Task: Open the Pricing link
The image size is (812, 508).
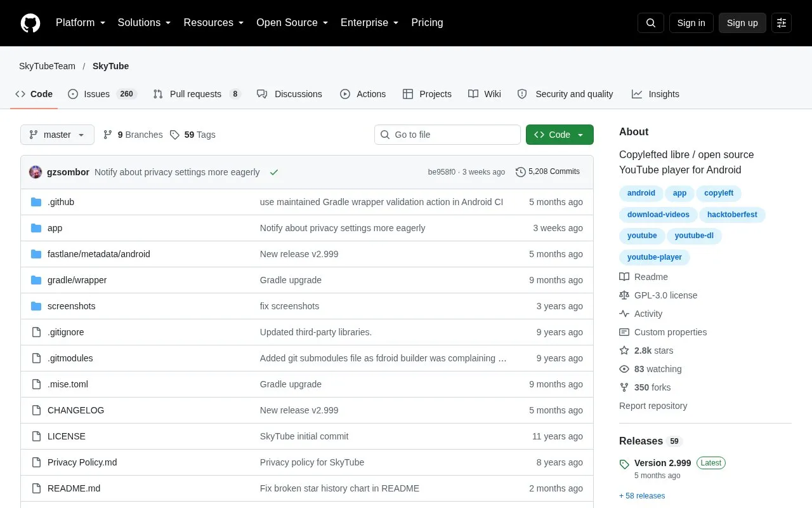Action: (x=427, y=23)
